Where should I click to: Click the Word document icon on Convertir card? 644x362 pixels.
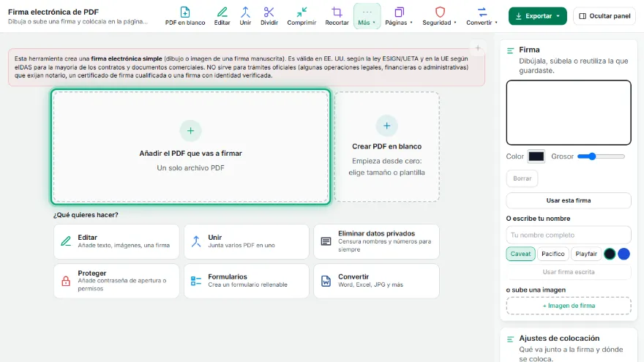pyautogui.click(x=326, y=281)
